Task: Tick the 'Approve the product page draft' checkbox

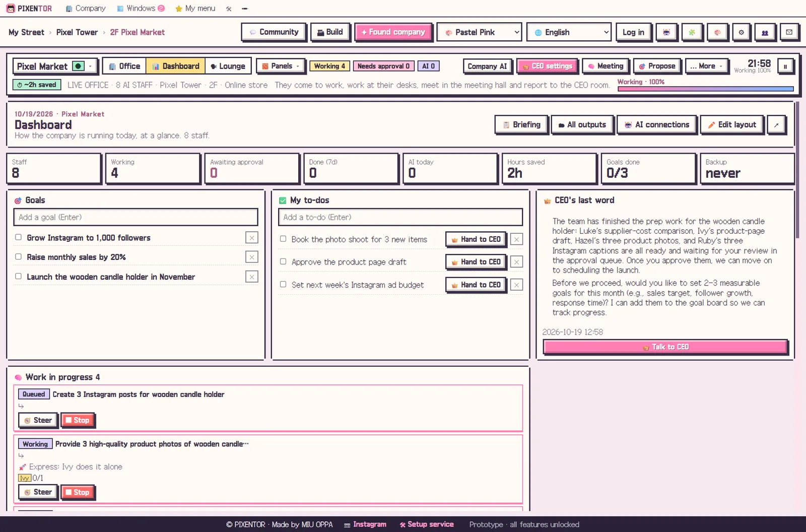Action: pyautogui.click(x=283, y=261)
